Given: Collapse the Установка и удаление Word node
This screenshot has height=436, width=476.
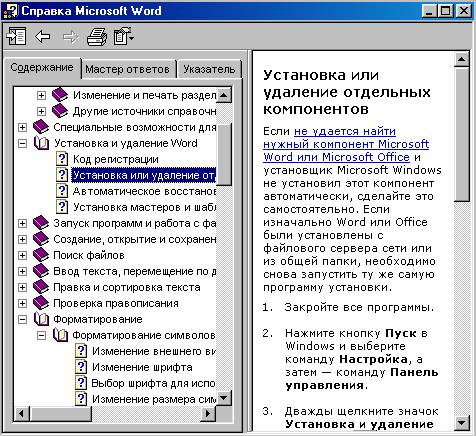Looking at the screenshot, I should [x=22, y=143].
